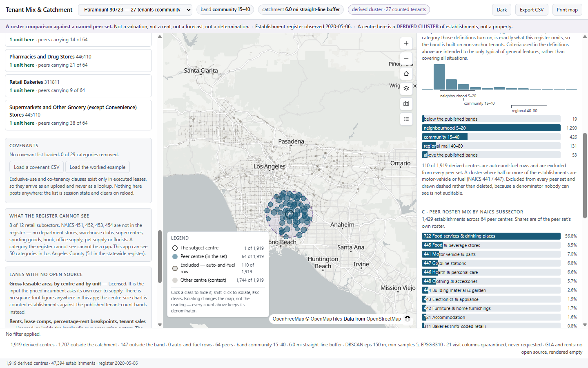Click the subject centre marker on map
Viewport: 588px width, 368px height.
point(290,214)
